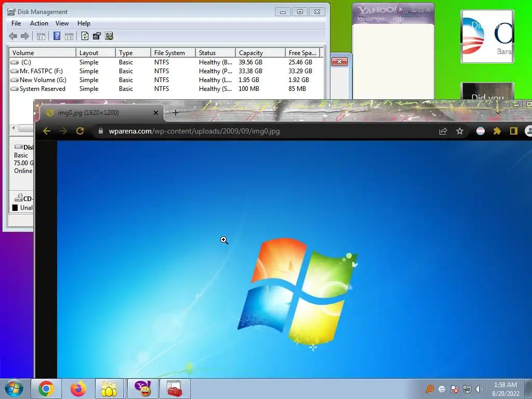Open Action Center flag tray icon
Screen dimensions: 532x399
455,389
